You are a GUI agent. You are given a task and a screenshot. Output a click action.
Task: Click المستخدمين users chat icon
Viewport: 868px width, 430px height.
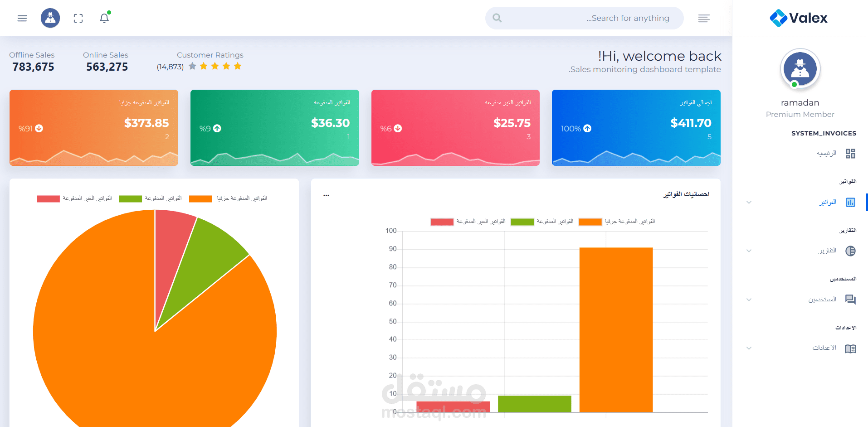850,300
